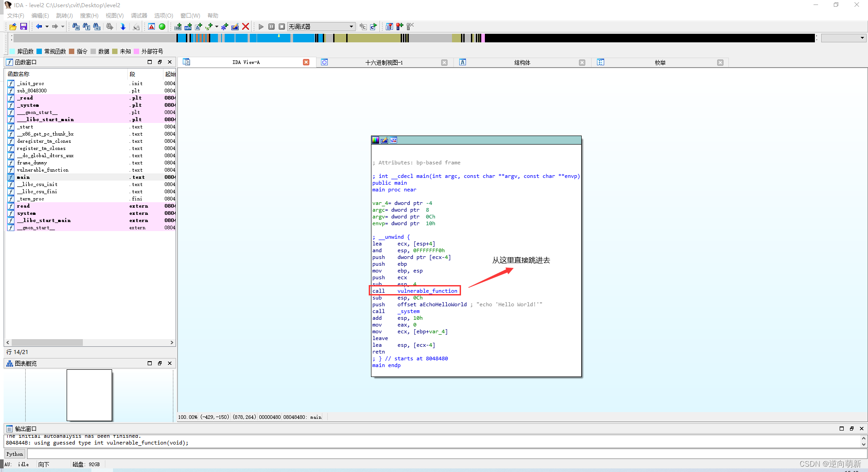The image size is (868, 472).
Task: Click the navigation band overview bar
Action: [414, 38]
